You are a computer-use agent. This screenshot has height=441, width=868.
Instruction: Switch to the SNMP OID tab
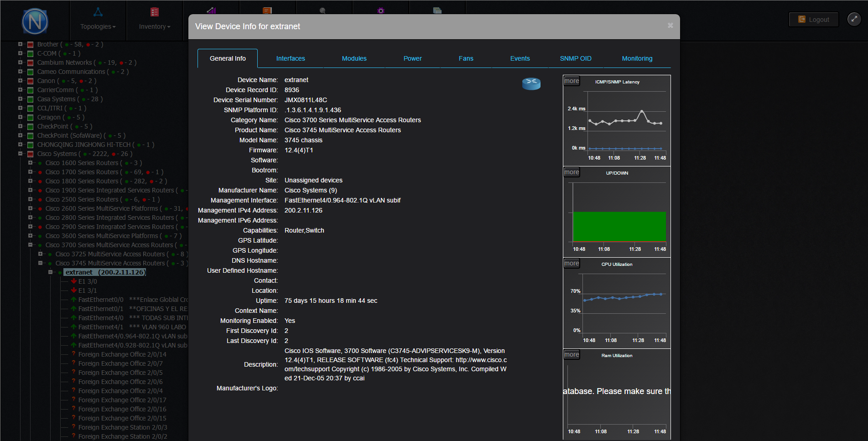tap(576, 58)
